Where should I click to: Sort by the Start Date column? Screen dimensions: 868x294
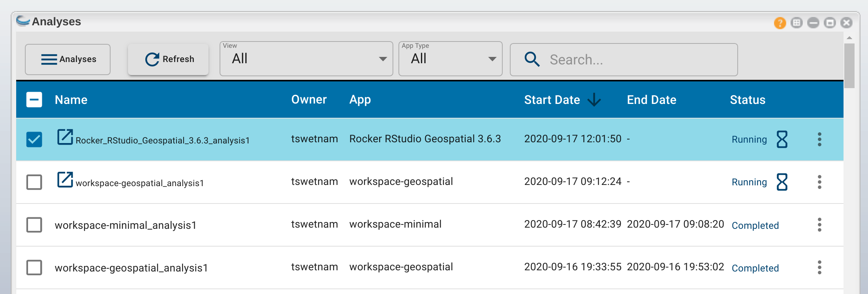[552, 100]
